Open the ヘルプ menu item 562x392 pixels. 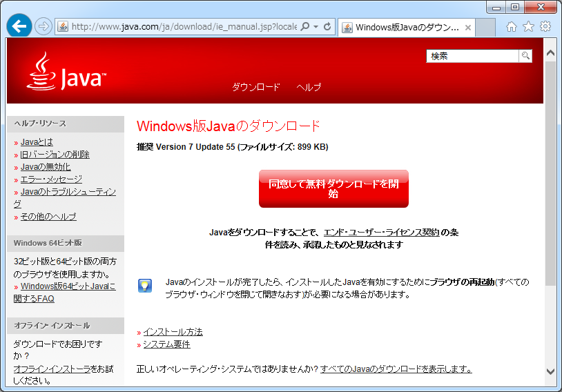click(x=309, y=87)
